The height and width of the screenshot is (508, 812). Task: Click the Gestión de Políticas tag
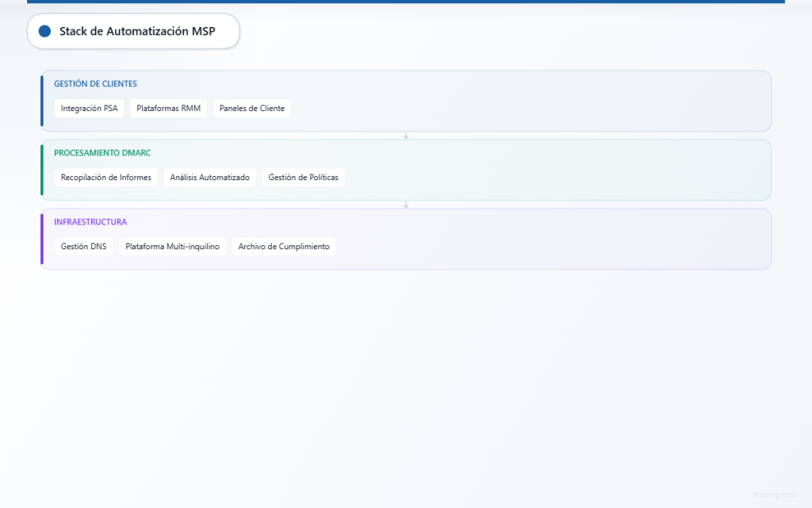[304, 177]
